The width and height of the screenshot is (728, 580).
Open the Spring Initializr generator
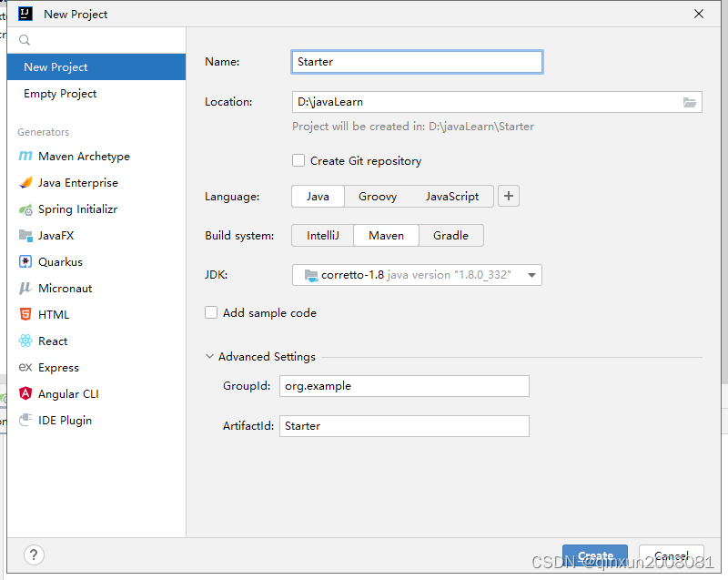point(96,209)
